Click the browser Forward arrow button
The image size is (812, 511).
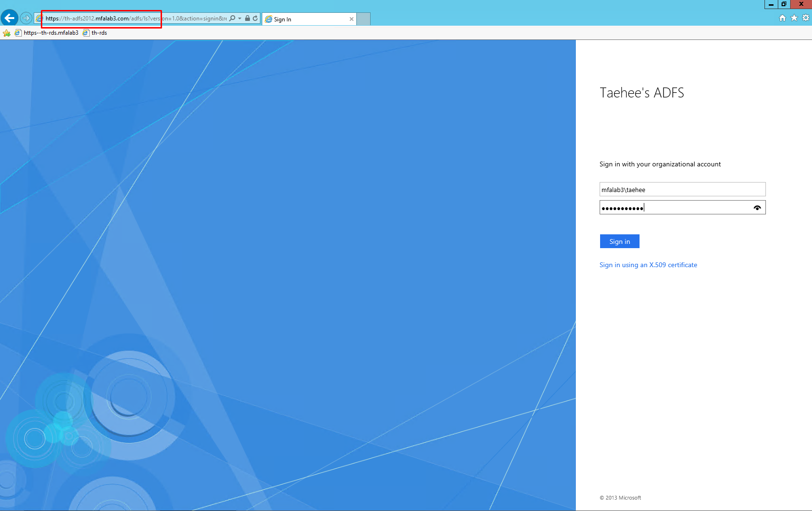[x=26, y=19]
